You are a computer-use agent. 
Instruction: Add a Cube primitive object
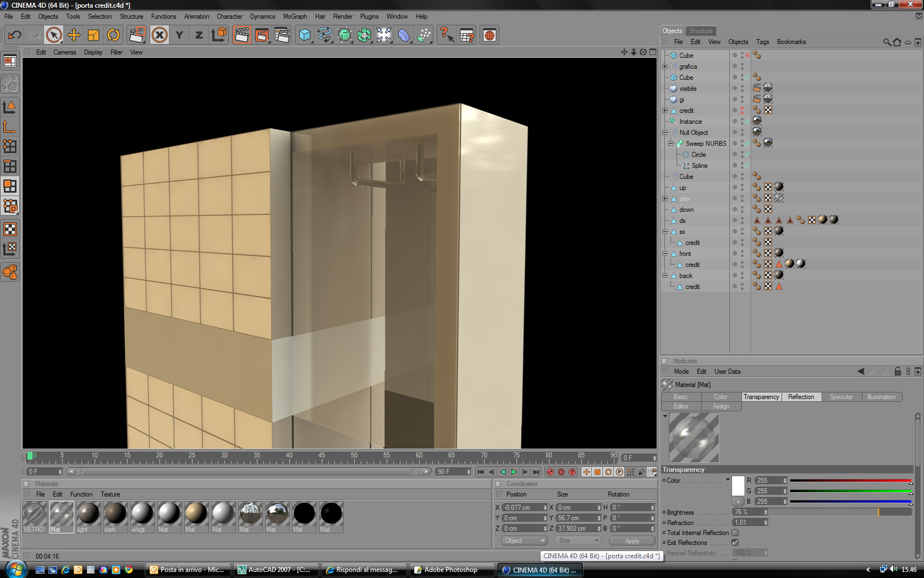click(305, 35)
